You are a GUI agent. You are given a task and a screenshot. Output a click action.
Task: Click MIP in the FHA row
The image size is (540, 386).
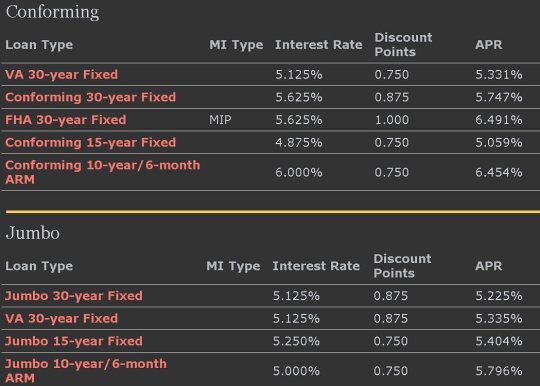(x=220, y=120)
